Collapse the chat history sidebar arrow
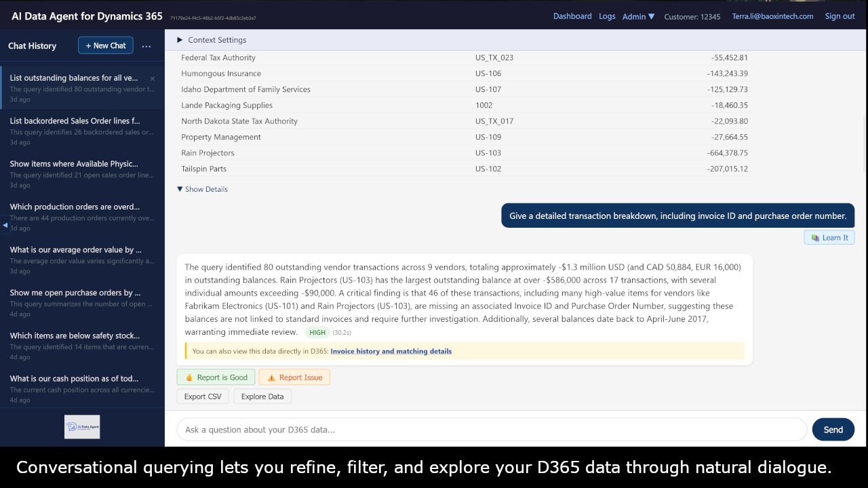Viewport: 868px width, 488px height. point(5,224)
